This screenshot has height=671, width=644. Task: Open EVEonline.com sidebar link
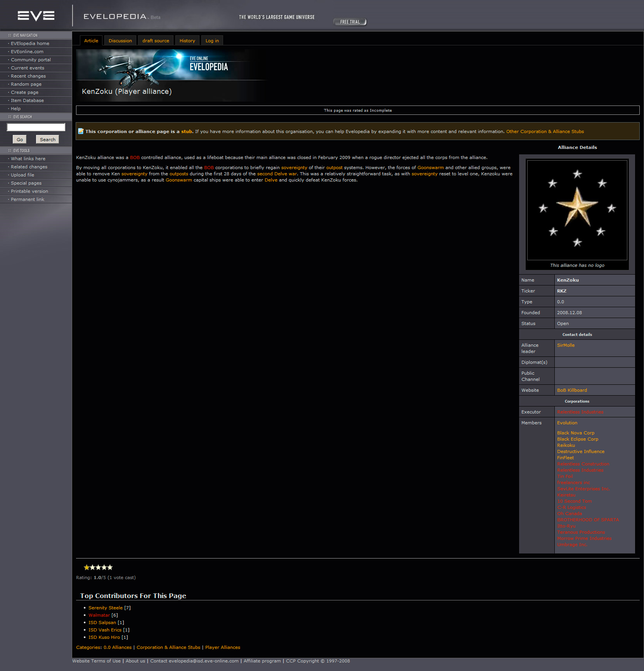(27, 52)
